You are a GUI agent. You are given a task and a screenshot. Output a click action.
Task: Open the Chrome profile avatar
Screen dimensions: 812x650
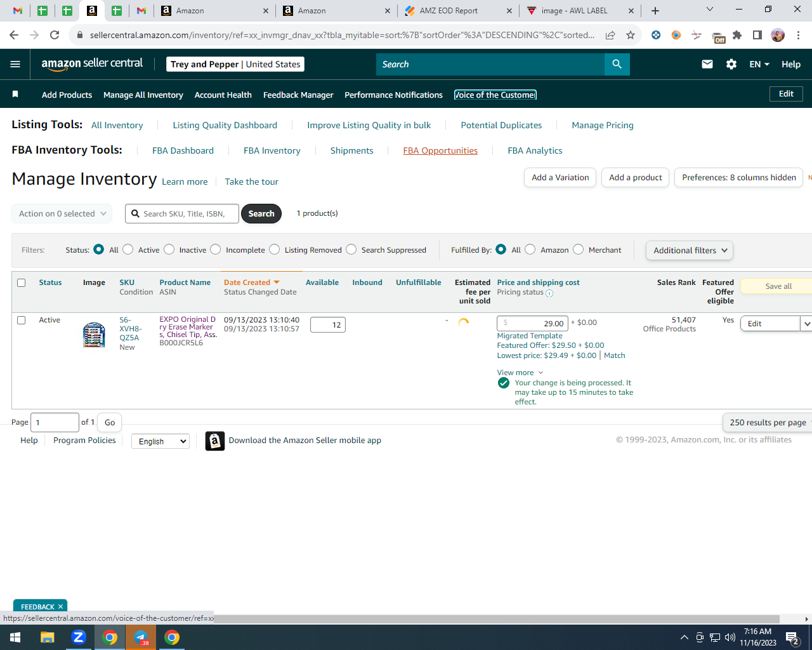[x=778, y=35]
